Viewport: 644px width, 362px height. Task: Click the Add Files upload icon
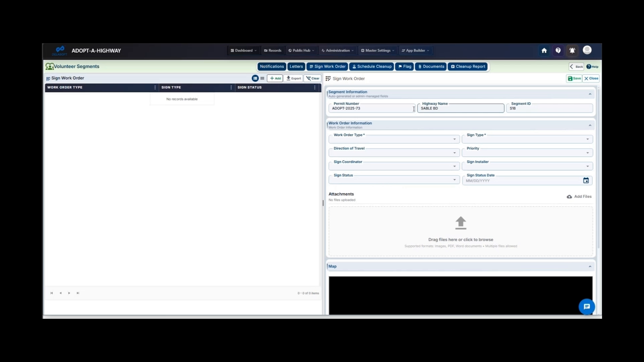[x=569, y=197]
